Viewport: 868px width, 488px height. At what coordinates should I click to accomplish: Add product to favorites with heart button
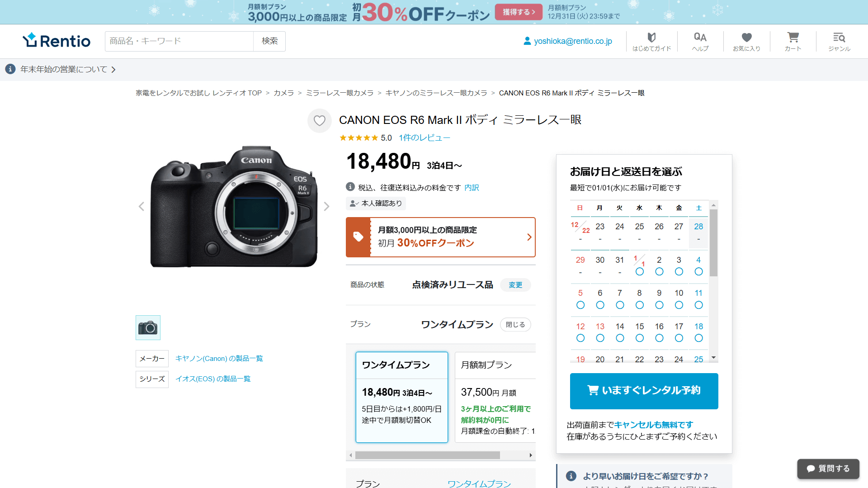click(320, 121)
